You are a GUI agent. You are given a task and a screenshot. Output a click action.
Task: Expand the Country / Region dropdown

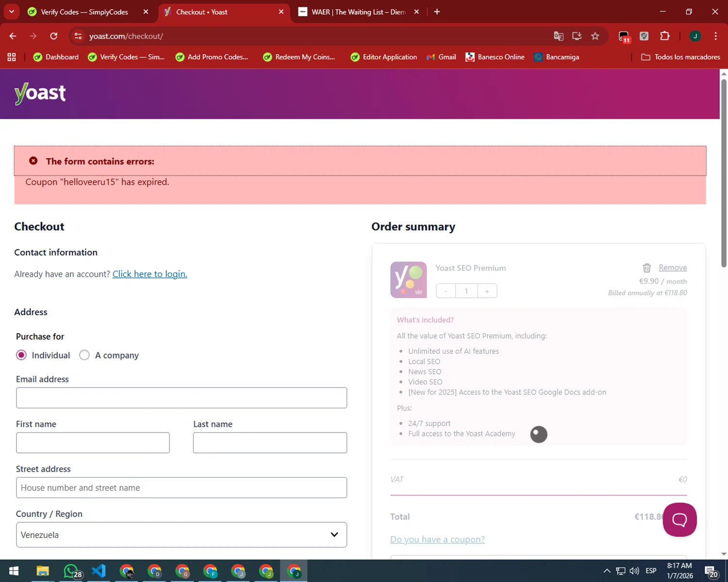(182, 534)
